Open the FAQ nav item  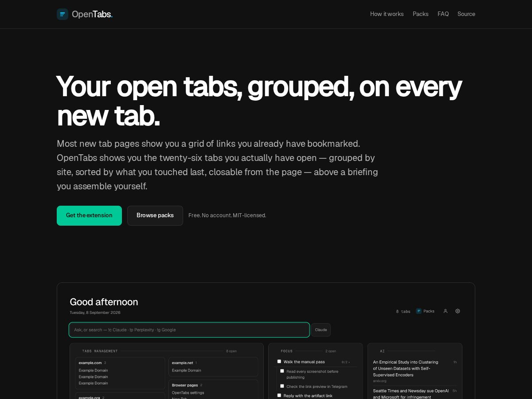443,14
